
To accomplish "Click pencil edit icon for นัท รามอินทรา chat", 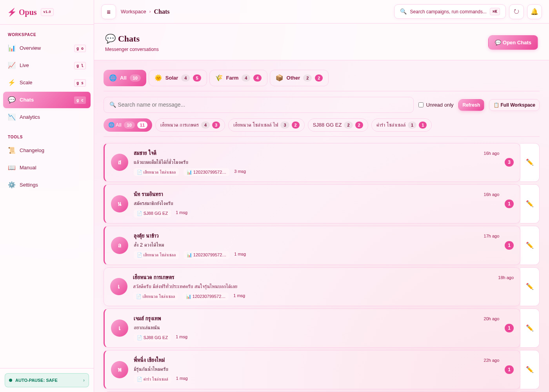I will coord(530,204).
